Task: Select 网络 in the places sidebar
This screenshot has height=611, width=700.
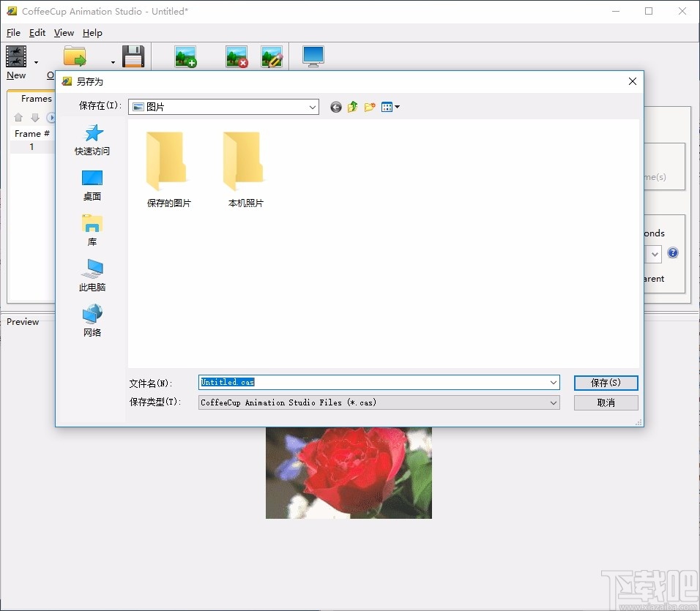Action: [x=92, y=321]
